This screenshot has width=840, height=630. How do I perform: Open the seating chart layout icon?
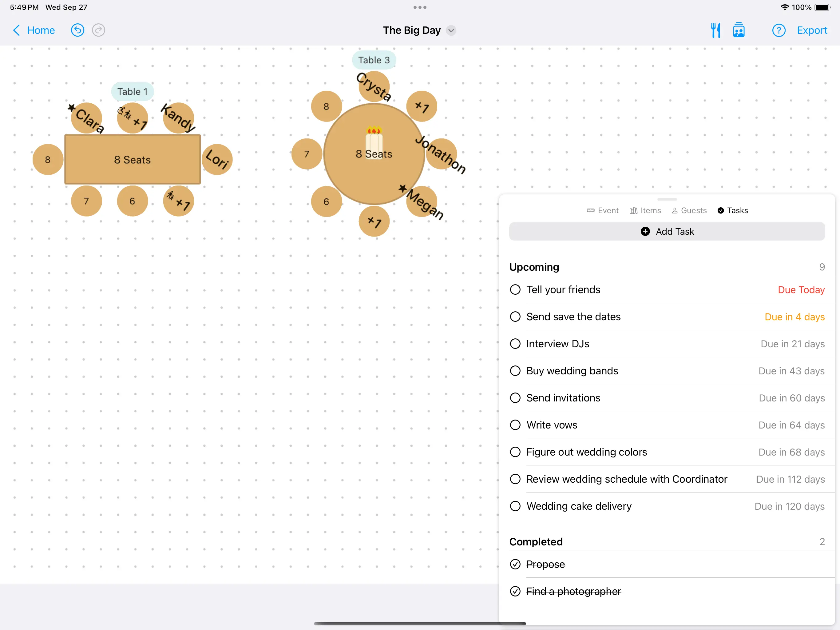(x=738, y=30)
